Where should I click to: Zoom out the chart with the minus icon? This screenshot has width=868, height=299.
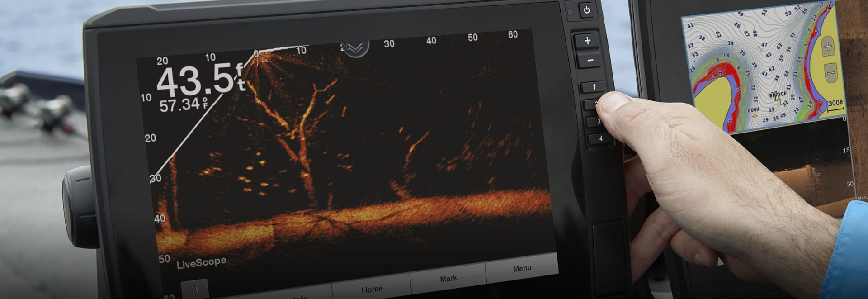click(830, 73)
